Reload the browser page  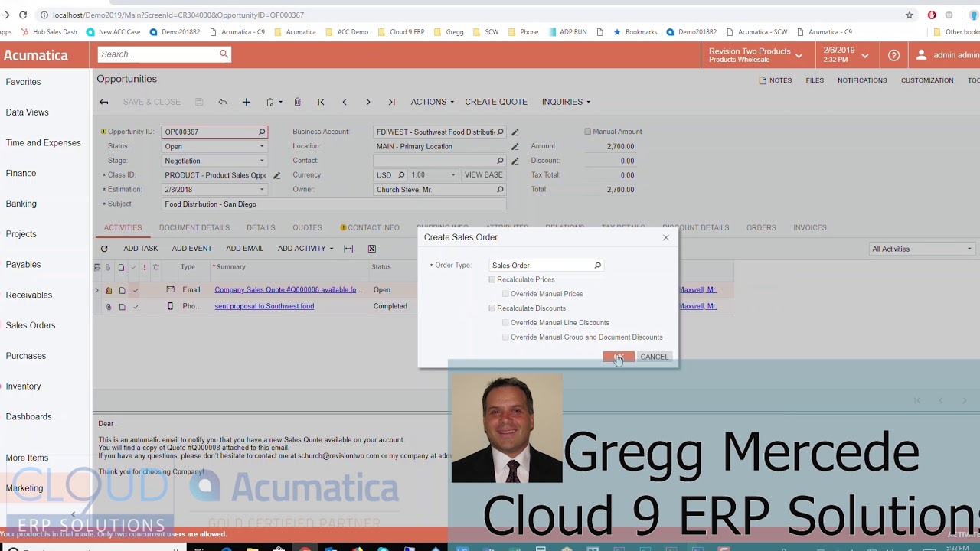(23, 15)
